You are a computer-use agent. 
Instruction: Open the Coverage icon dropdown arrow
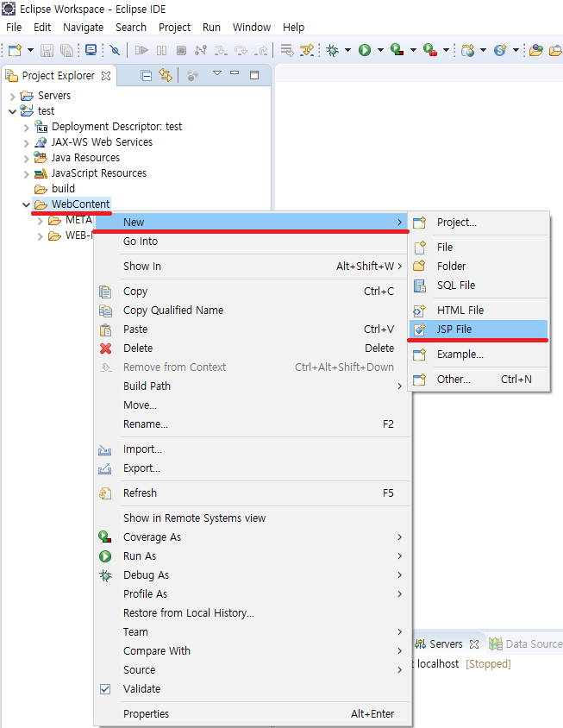(413, 50)
